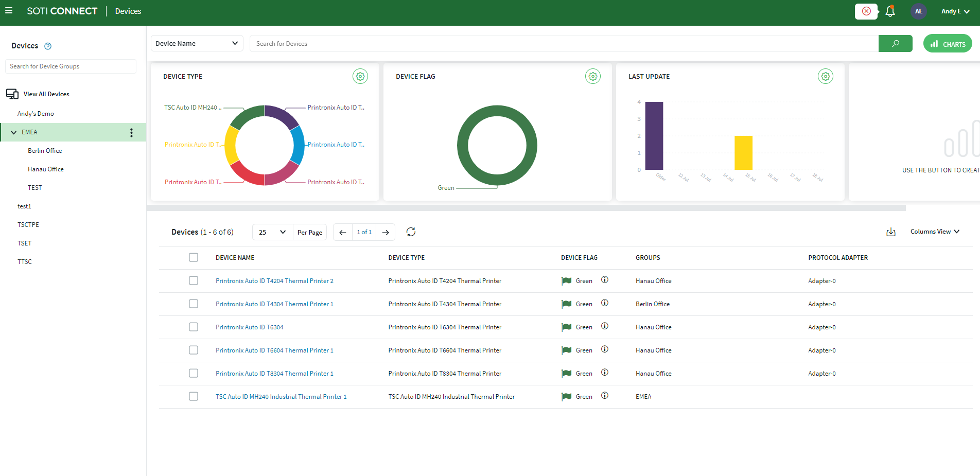This screenshot has height=476, width=980.
Task: Select Berlin Office group
Action: click(45, 151)
